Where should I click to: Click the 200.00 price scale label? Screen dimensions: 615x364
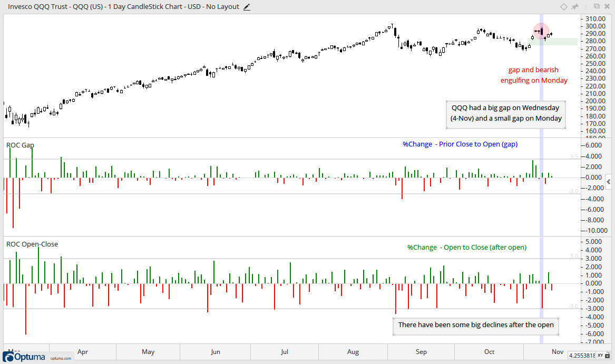[x=596, y=101]
